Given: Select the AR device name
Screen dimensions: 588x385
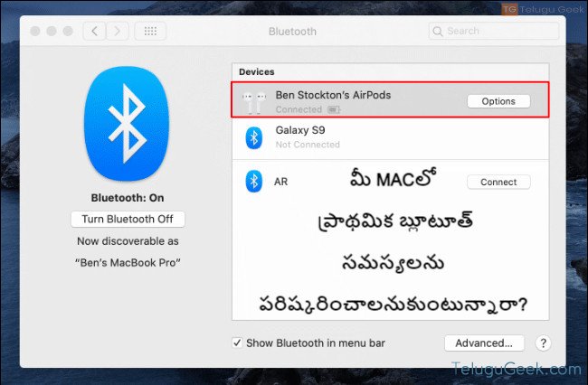Looking at the screenshot, I should (x=280, y=182).
